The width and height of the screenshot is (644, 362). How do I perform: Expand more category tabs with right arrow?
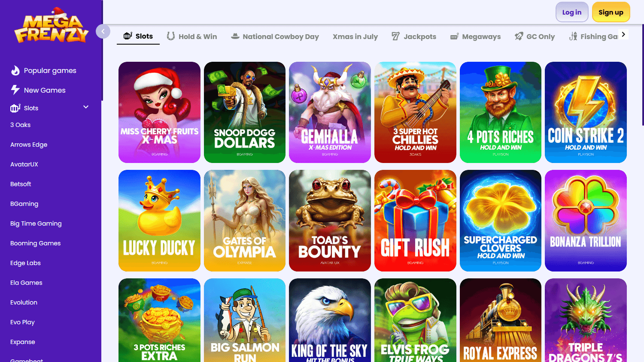tap(623, 34)
